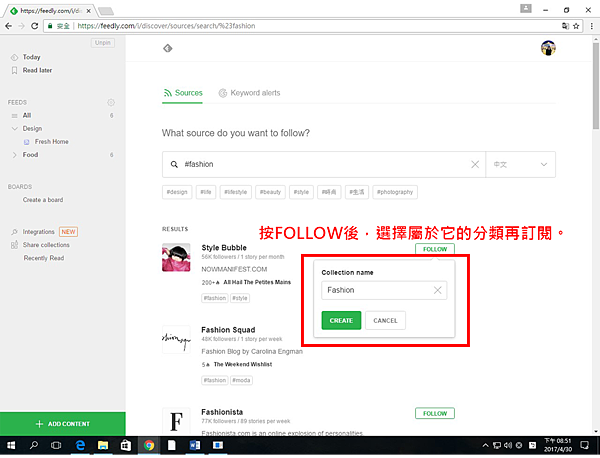
Task: Click the feedly logo icon at top
Action: tap(168, 48)
